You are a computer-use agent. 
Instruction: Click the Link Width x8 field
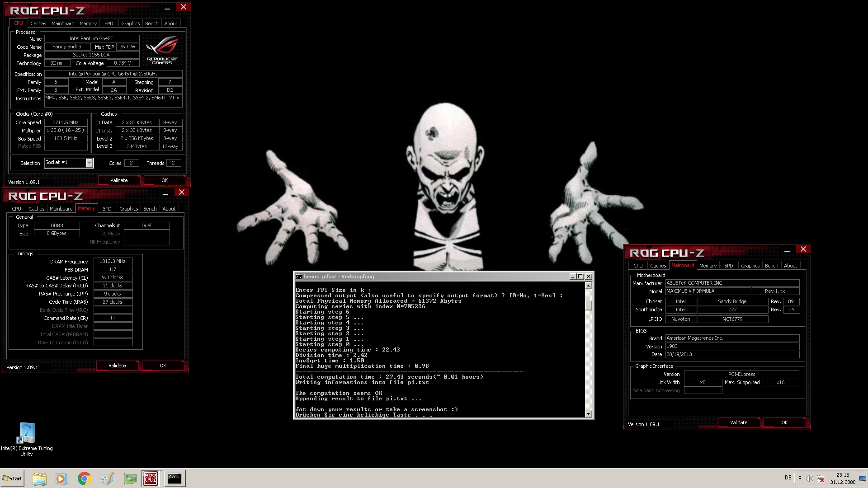703,382
